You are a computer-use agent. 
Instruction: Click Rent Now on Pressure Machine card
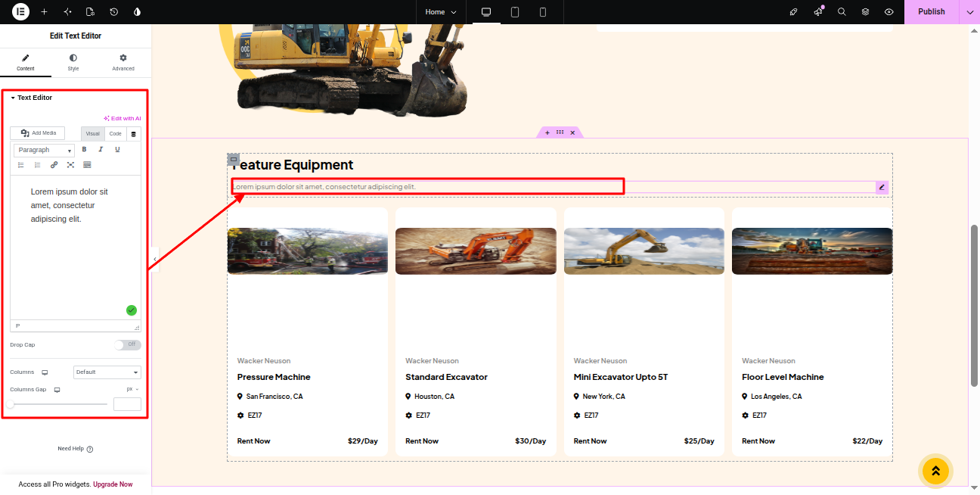(253, 441)
